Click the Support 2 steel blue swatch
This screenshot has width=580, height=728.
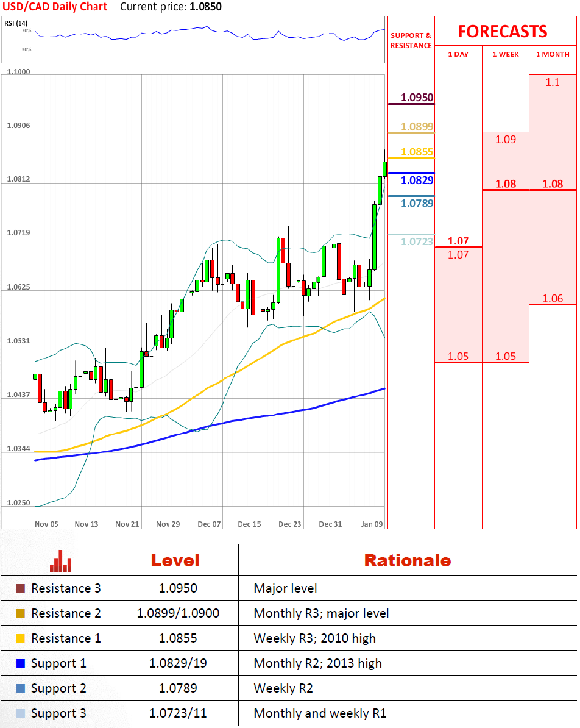point(21,688)
